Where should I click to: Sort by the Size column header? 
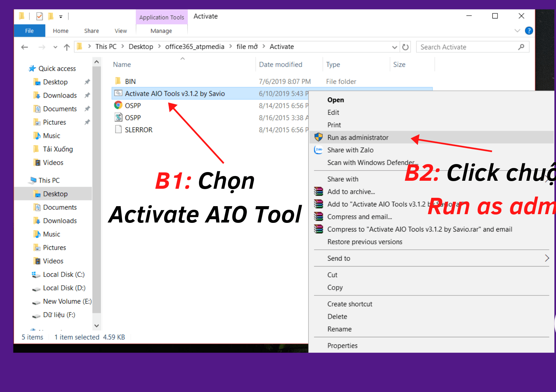tap(399, 65)
